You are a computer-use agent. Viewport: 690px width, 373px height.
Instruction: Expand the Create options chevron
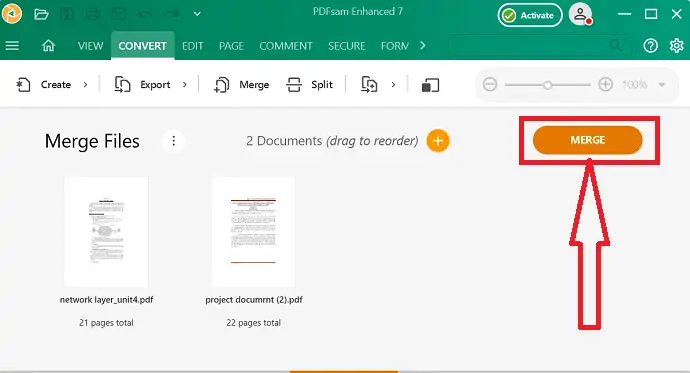tap(85, 84)
